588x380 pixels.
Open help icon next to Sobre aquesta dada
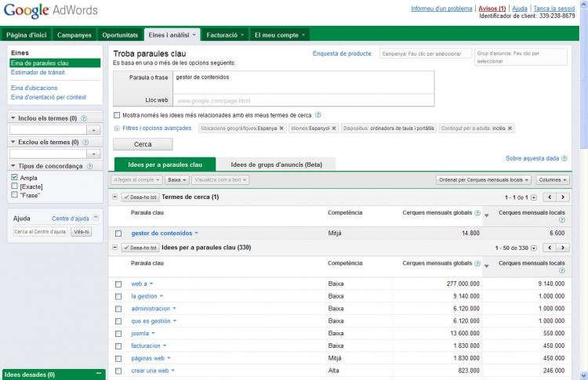pos(564,158)
